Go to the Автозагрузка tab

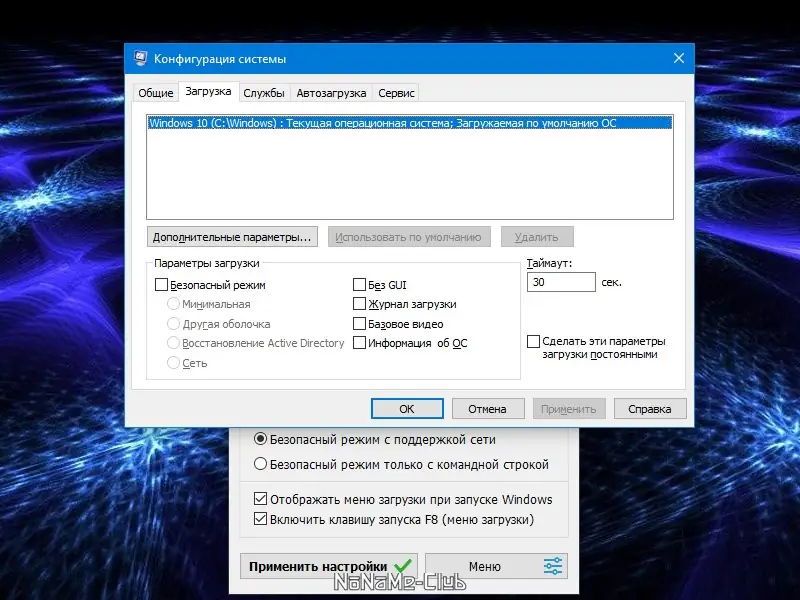331,93
